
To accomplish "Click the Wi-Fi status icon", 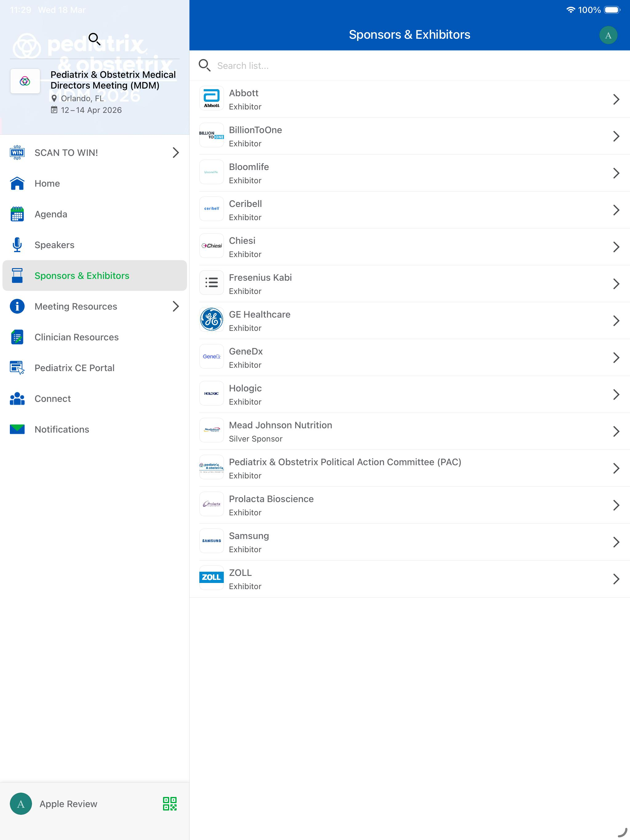I will point(570,10).
